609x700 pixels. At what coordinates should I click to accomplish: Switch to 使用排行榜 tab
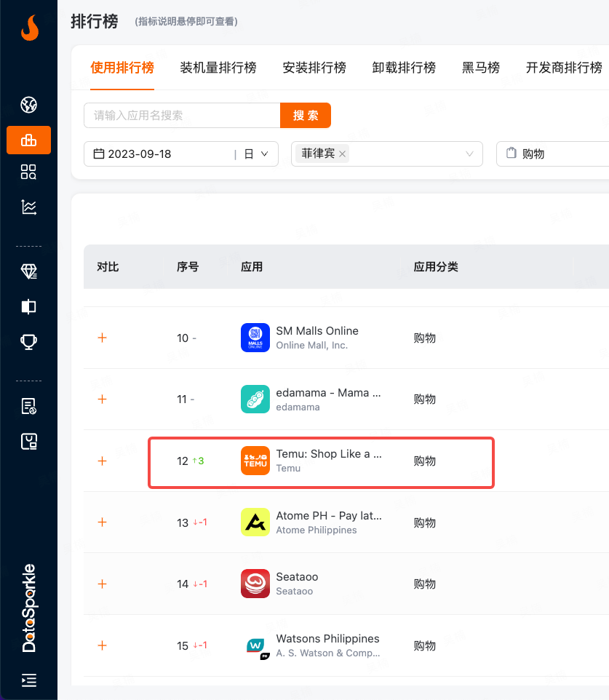(122, 68)
